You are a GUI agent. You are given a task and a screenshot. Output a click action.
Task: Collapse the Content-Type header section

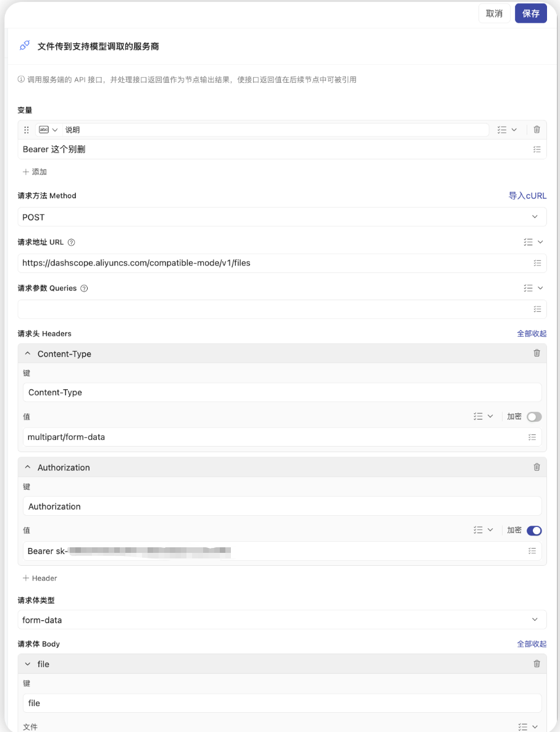coord(28,354)
